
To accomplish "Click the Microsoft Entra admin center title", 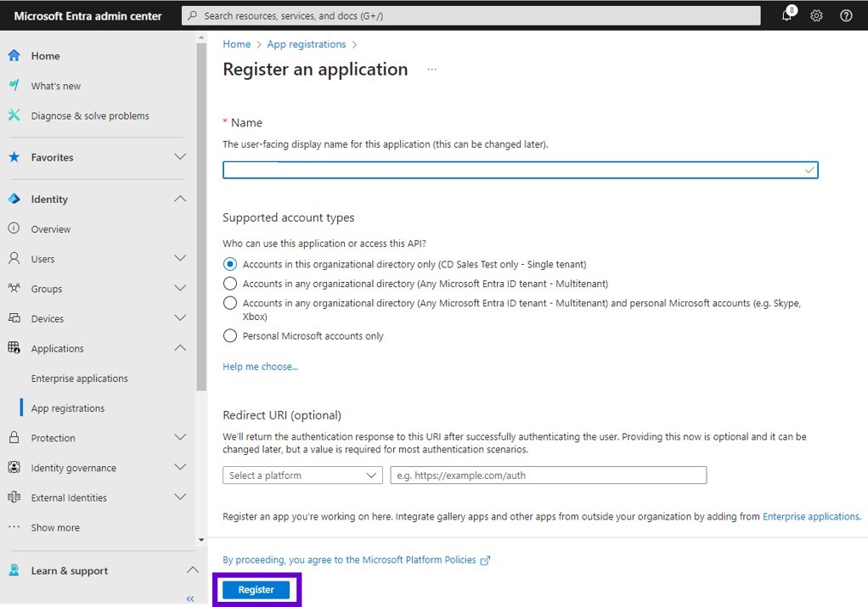I will click(87, 16).
